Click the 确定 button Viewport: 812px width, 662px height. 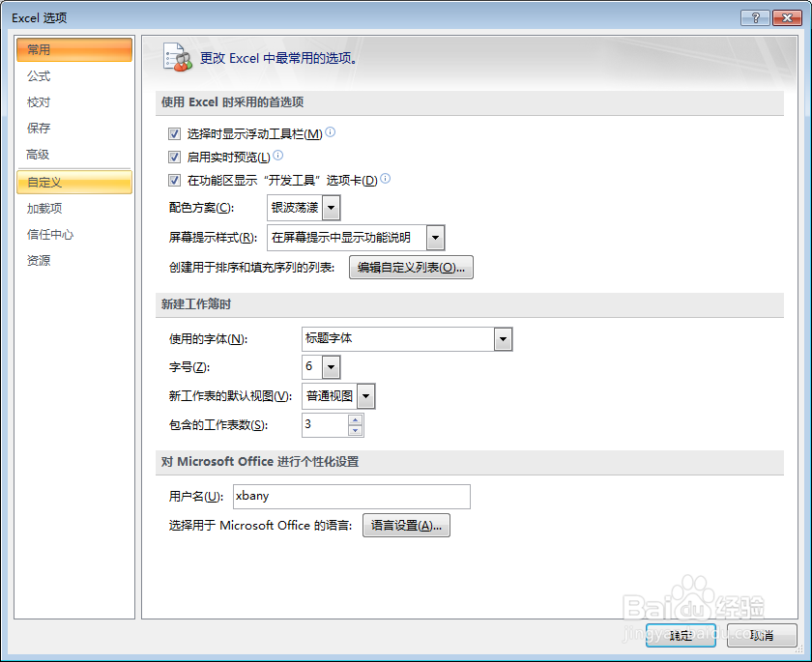click(x=681, y=635)
